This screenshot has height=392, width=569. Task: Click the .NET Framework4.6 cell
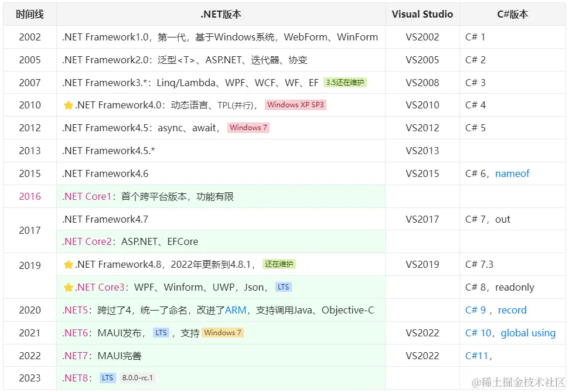point(221,173)
